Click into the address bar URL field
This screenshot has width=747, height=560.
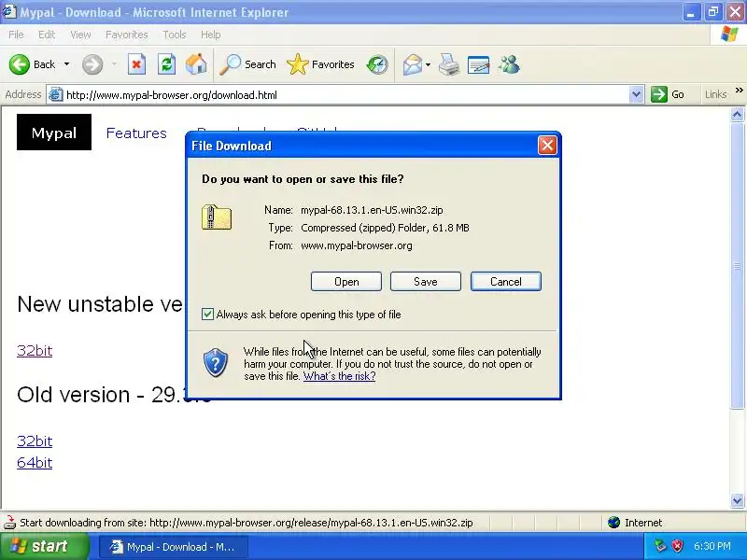346,95
